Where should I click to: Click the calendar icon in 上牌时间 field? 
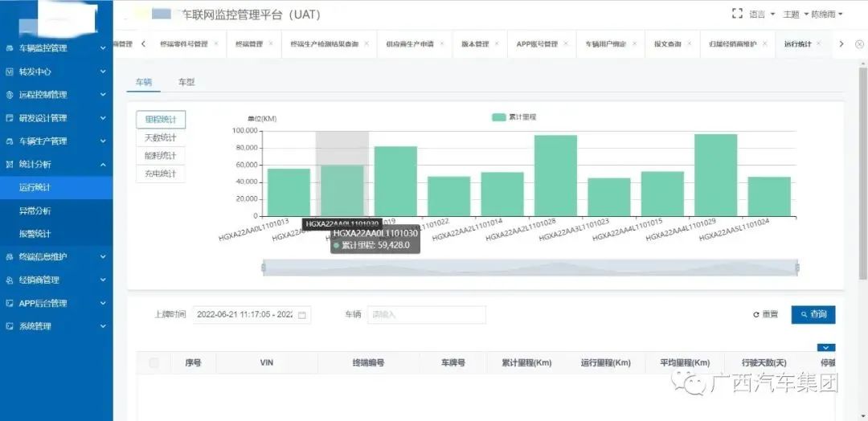point(301,315)
